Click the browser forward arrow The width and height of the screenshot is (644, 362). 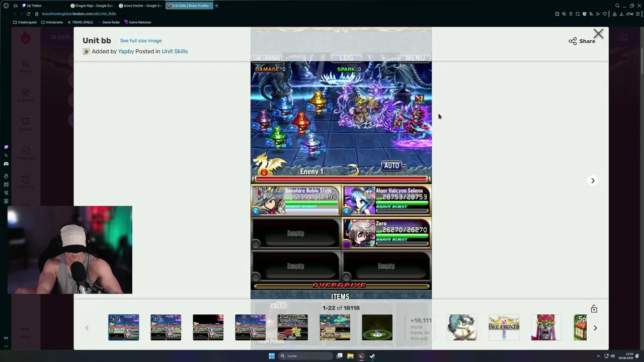22,14
